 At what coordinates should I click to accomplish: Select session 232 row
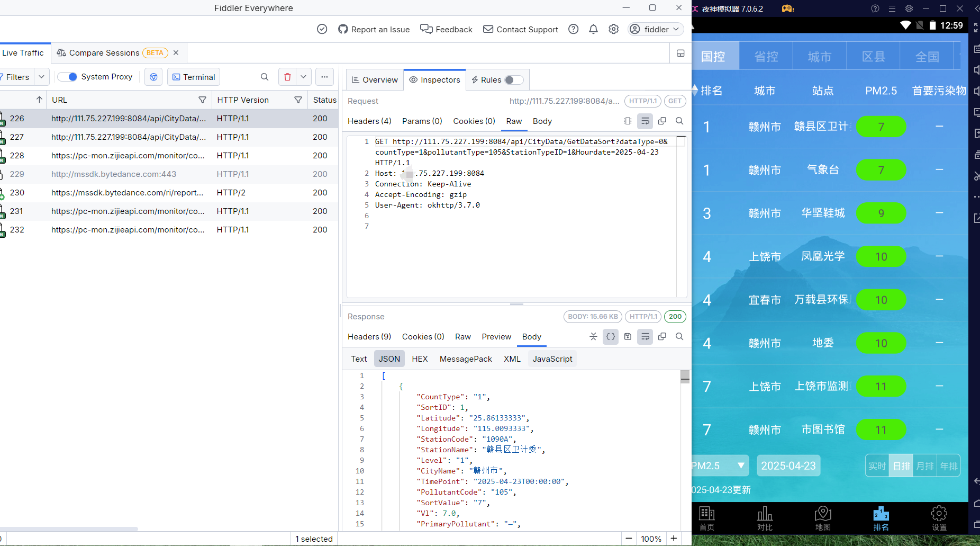point(169,230)
